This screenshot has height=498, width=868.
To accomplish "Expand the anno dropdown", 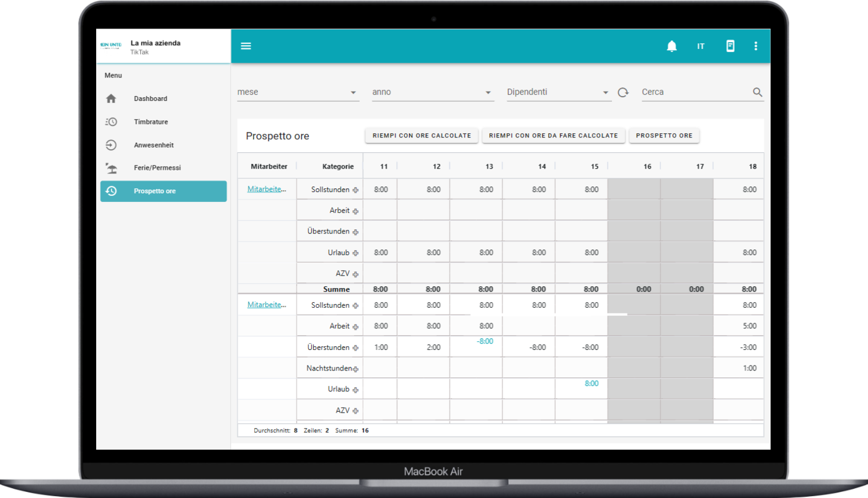I will click(x=433, y=92).
